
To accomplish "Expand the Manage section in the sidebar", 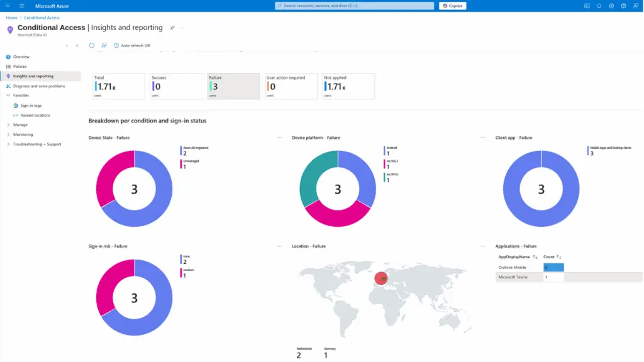I will tap(19, 124).
